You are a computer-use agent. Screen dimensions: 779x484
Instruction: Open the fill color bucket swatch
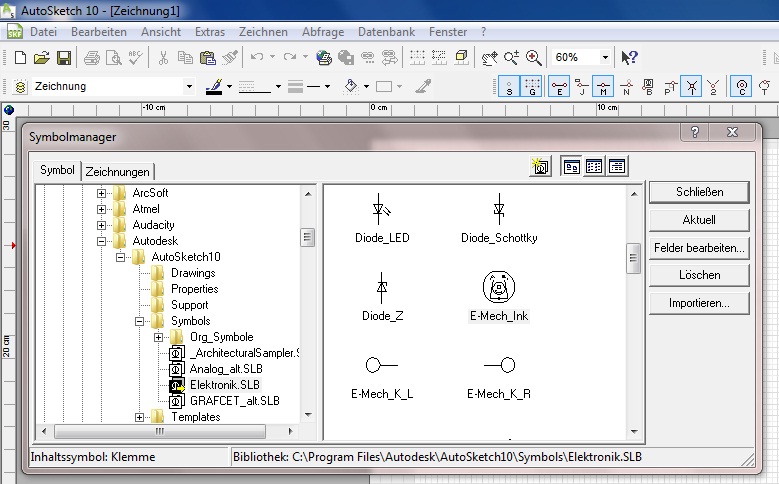(351, 86)
